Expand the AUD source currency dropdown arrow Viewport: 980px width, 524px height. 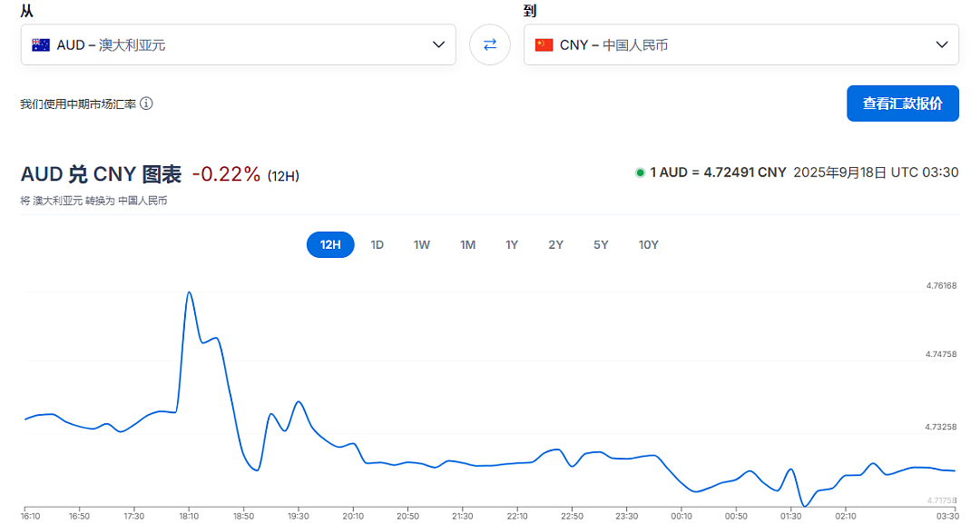click(439, 45)
